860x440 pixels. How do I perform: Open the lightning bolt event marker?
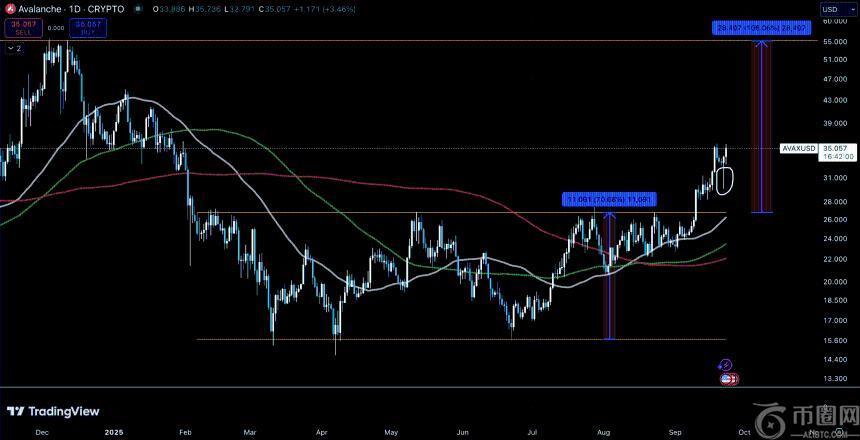pyautogui.click(x=727, y=366)
